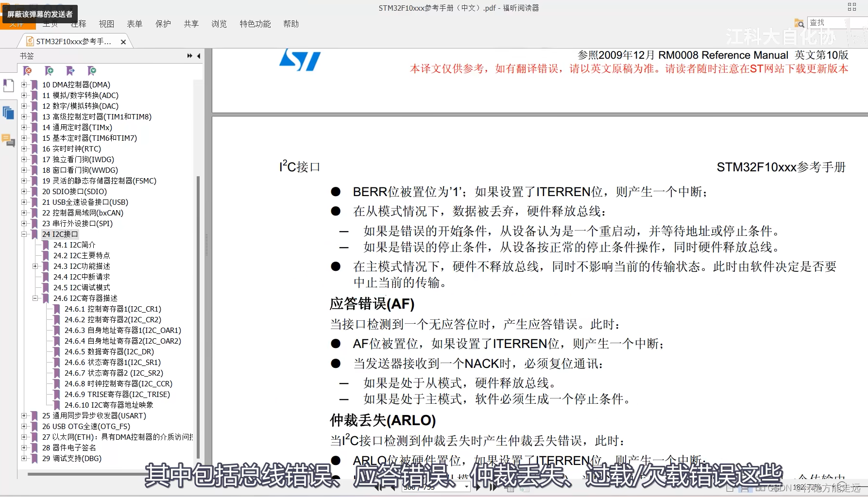This screenshot has height=497, width=868.
Task: Open 24.6.9 TRISE寄存器(I2C_TRISE) bookmark
Action: click(117, 394)
